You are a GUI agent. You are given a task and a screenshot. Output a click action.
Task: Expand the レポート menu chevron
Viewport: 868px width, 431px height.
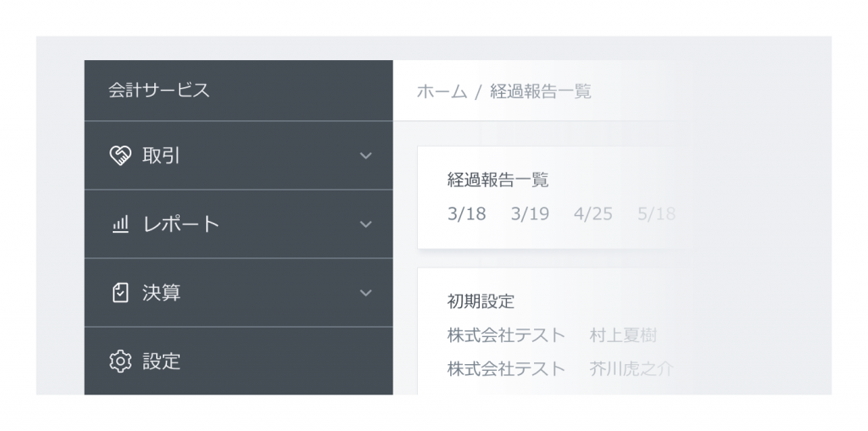point(365,224)
